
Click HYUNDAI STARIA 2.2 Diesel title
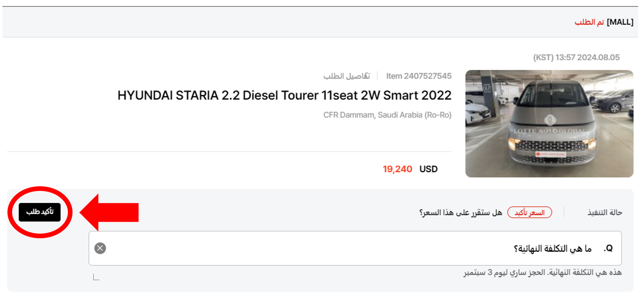pyautogui.click(x=285, y=95)
